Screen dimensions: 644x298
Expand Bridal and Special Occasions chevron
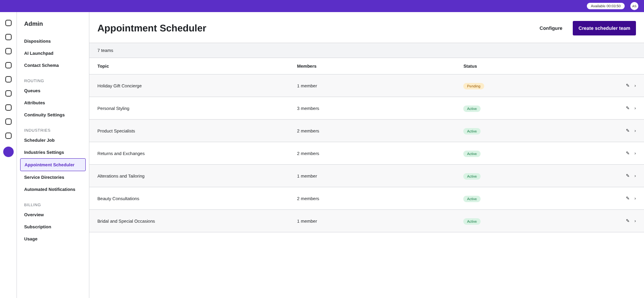click(635, 221)
